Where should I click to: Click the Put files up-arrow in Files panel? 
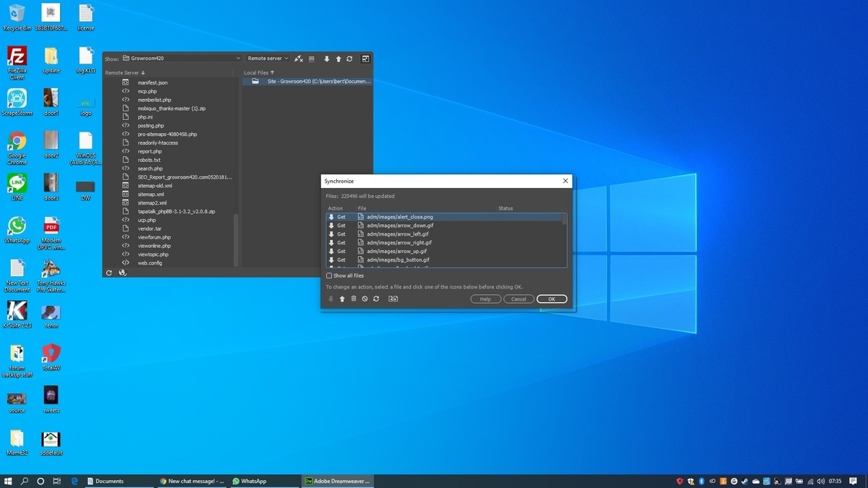pos(338,59)
